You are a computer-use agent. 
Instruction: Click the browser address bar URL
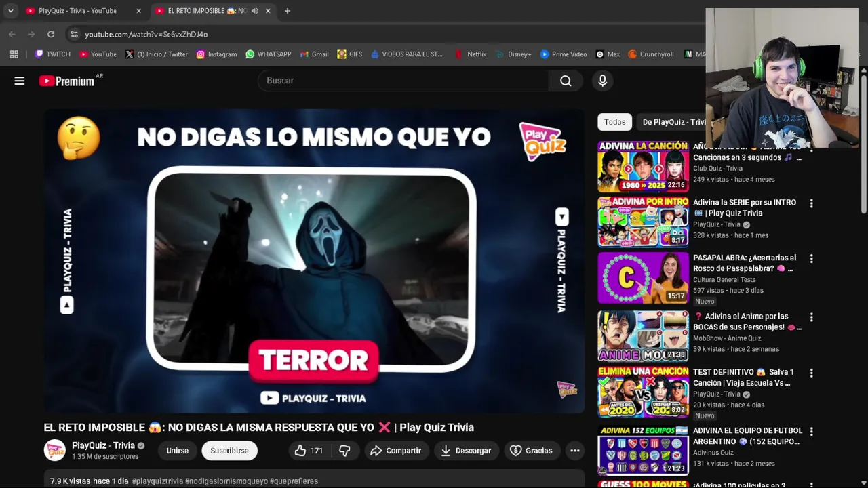146,34
